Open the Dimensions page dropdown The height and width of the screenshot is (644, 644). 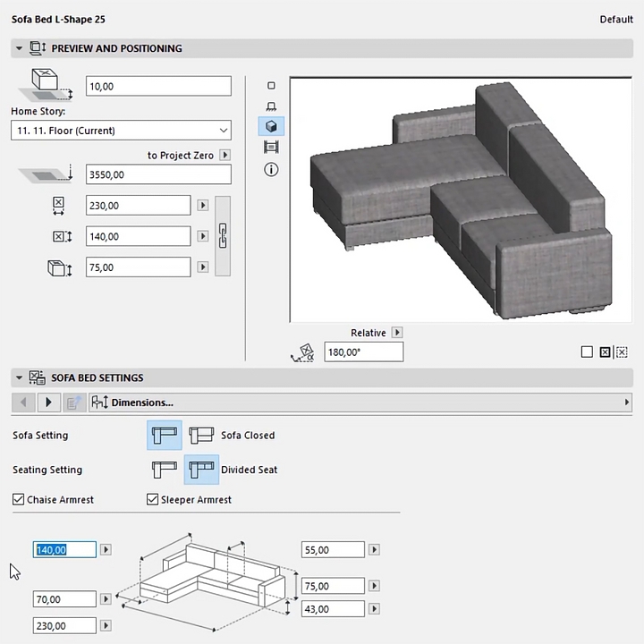coord(360,402)
